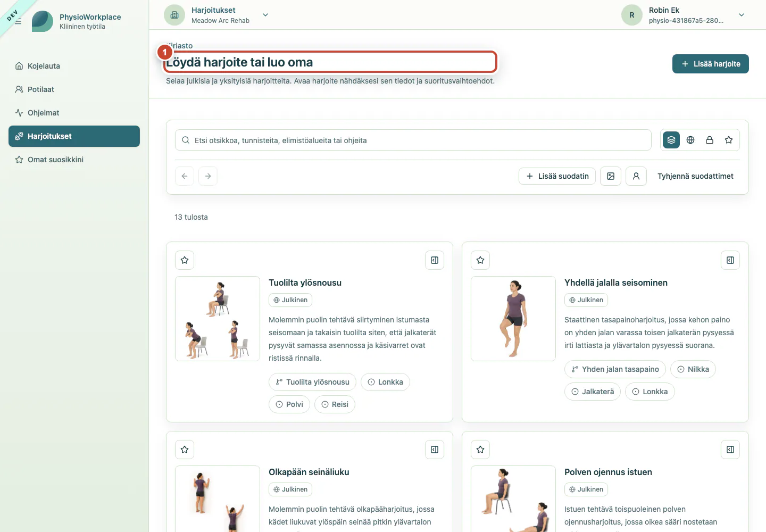Select the Reisi body area tag
766x532 pixels.
click(x=335, y=404)
